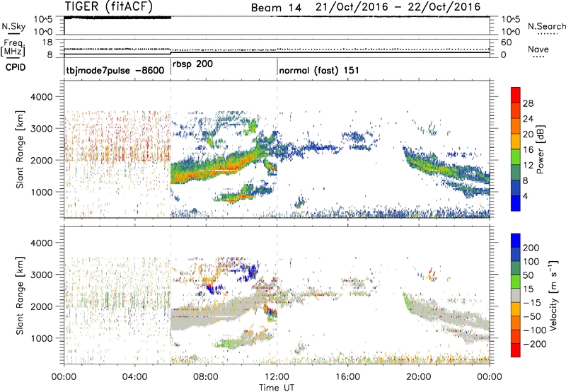Viewport: 566px width, 392px height.
Task: Click the 'Time UT' axis title
Action: pyautogui.click(x=277, y=388)
